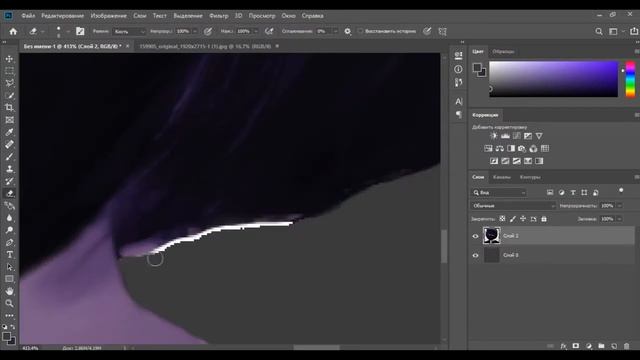Click foreground color swatch in Color panel
640x360 pixels.
[x=477, y=68]
